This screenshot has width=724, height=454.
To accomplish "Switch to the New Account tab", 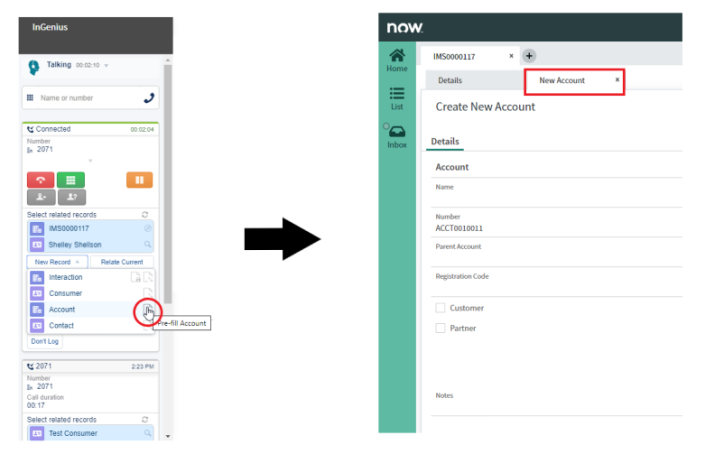I will point(562,80).
